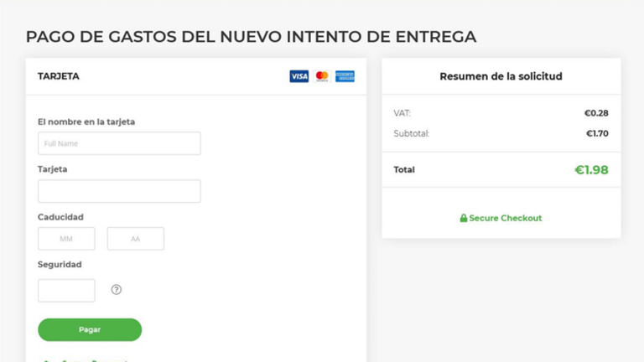Click the green padlock icon
The image size is (644, 362).
464,218
